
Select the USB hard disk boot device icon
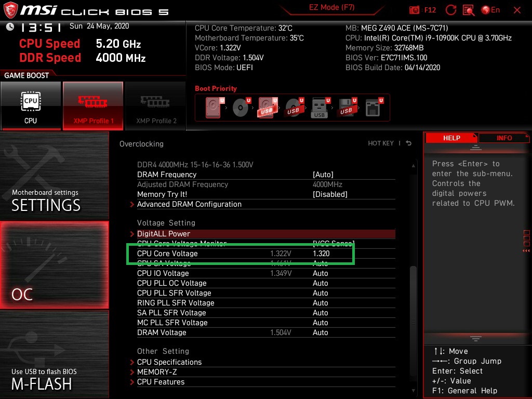(x=268, y=107)
